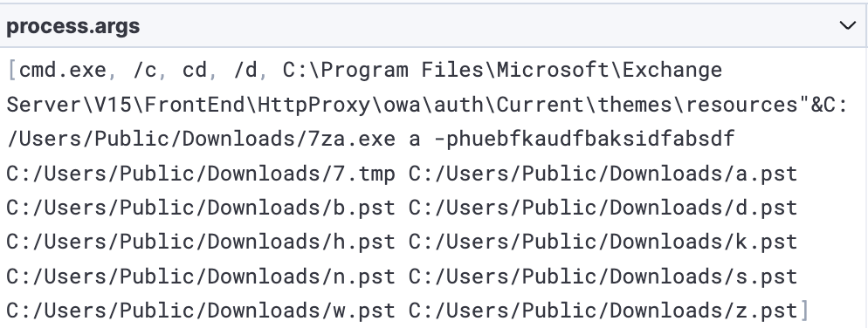Screen dimensions: 868x328
Task: Click the 7.tmp output file path
Action: (x=201, y=174)
